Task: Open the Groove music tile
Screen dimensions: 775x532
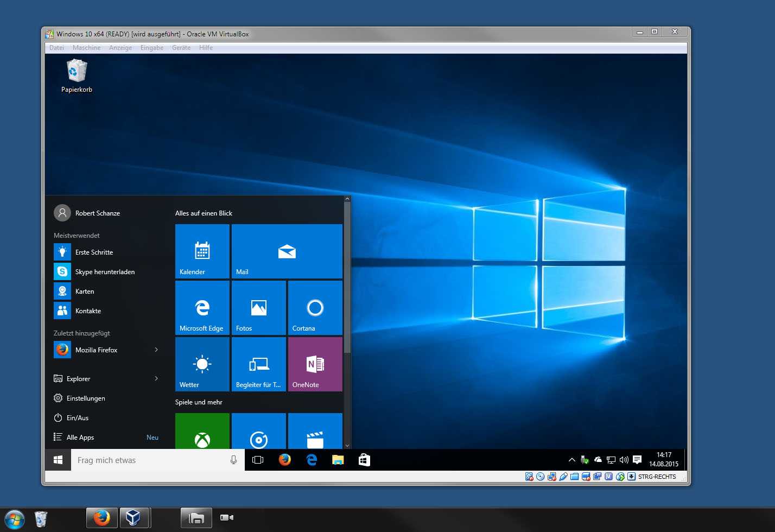Action: [x=259, y=431]
